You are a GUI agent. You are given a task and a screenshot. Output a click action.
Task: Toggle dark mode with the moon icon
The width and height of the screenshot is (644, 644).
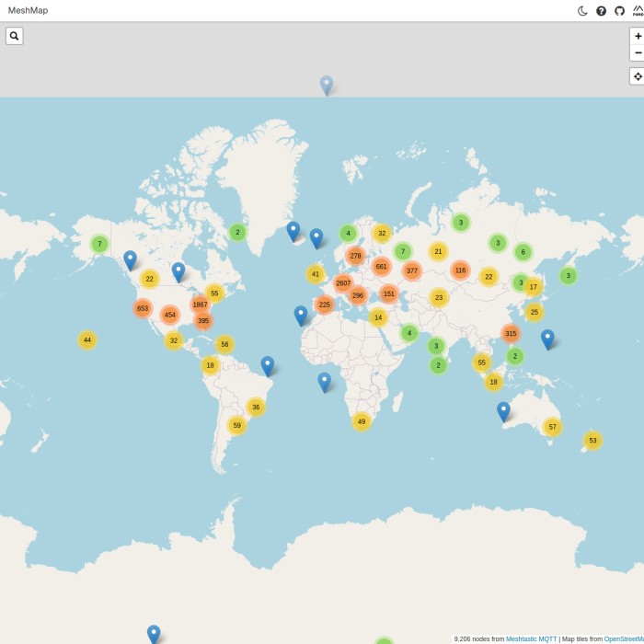coord(582,11)
